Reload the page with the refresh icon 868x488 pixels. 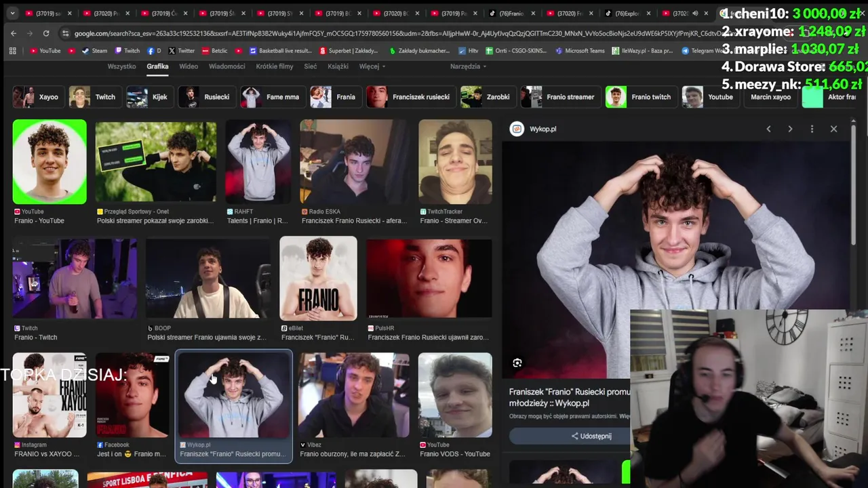(x=46, y=33)
